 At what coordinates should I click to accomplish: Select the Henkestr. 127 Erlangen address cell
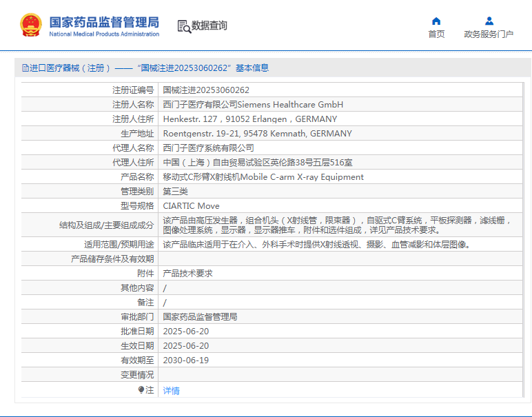[340, 119]
